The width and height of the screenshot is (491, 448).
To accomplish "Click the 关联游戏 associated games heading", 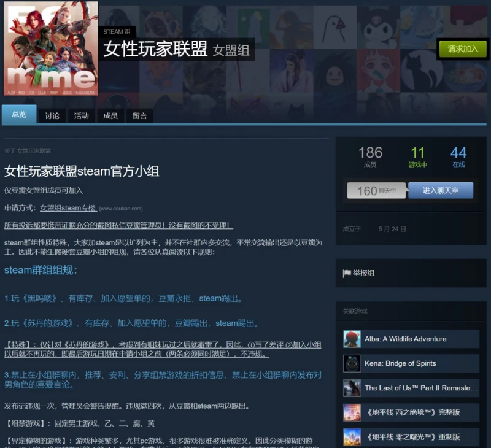I will click(355, 311).
